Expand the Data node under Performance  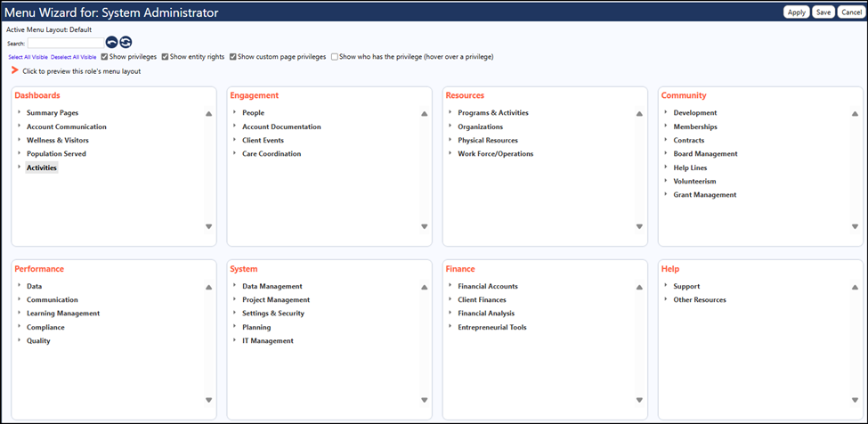(x=20, y=286)
